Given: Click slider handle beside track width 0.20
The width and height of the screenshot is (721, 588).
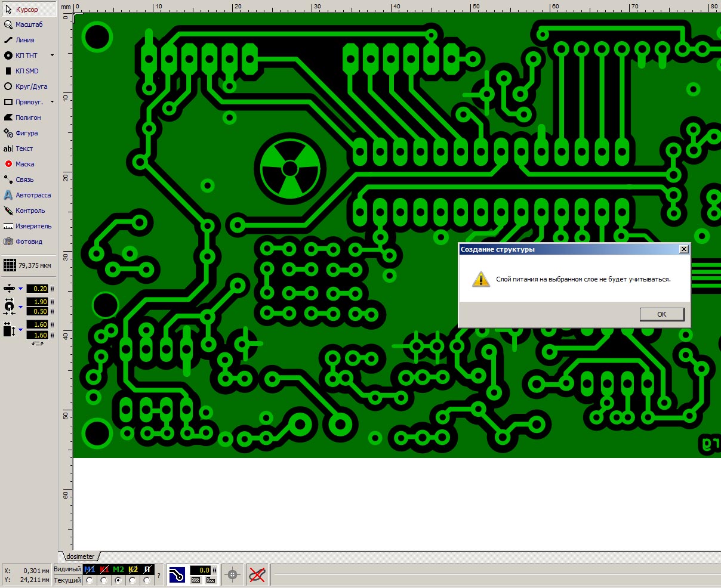Looking at the screenshot, I should tap(52, 289).
